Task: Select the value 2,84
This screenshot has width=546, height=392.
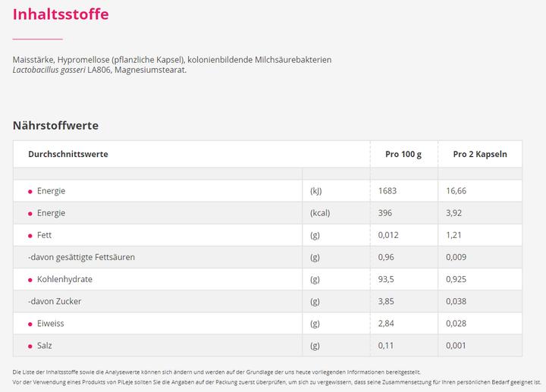Action: pos(386,324)
